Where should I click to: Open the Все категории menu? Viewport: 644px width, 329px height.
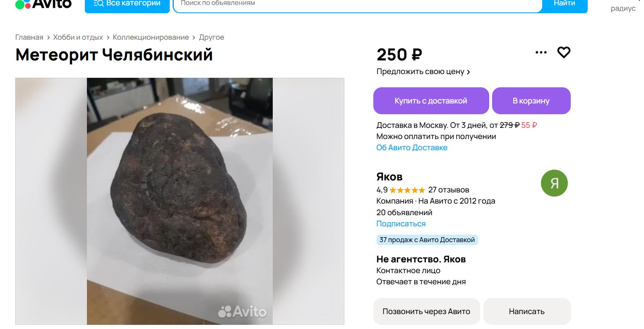click(x=127, y=5)
